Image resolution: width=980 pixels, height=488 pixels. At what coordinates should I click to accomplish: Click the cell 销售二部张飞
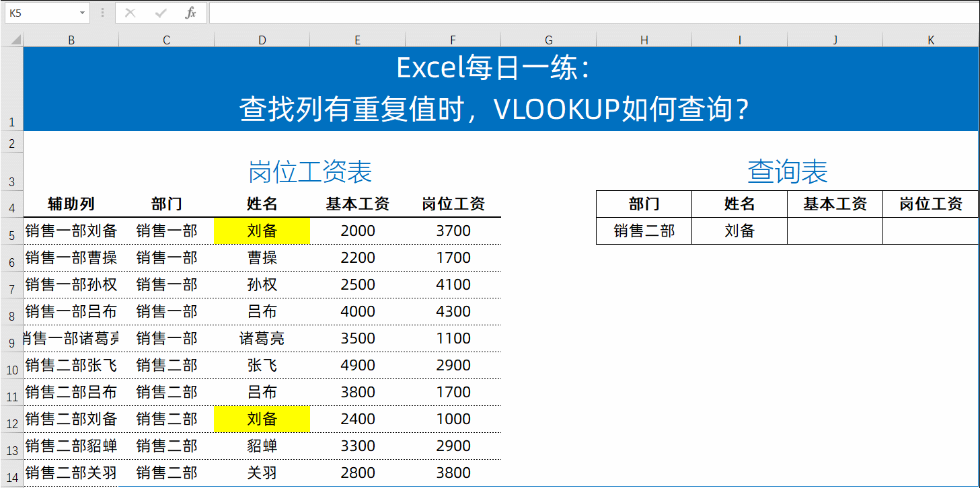(x=71, y=366)
